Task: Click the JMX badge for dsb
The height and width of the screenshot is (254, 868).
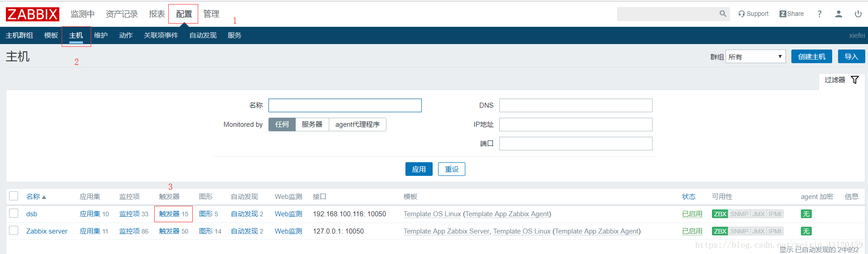Action: pos(759,214)
